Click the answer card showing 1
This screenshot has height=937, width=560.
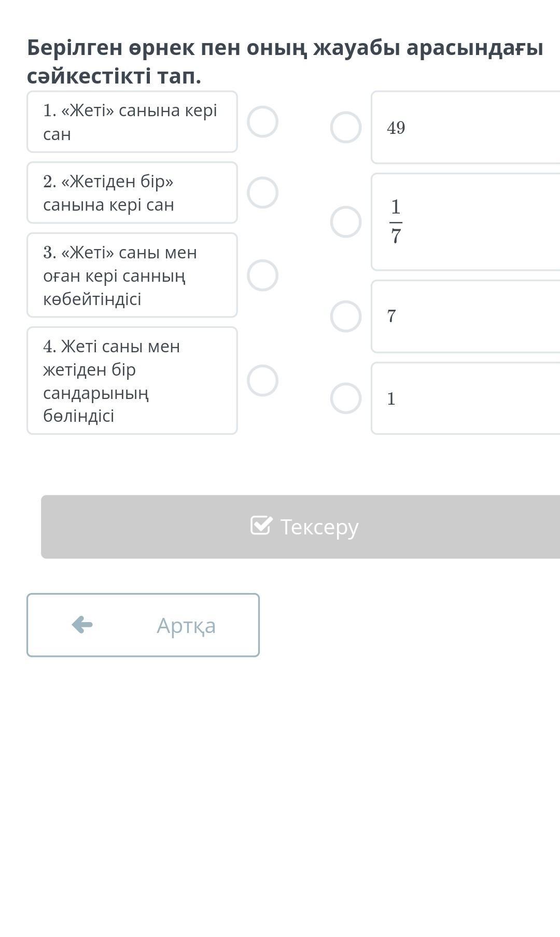tap(466, 398)
